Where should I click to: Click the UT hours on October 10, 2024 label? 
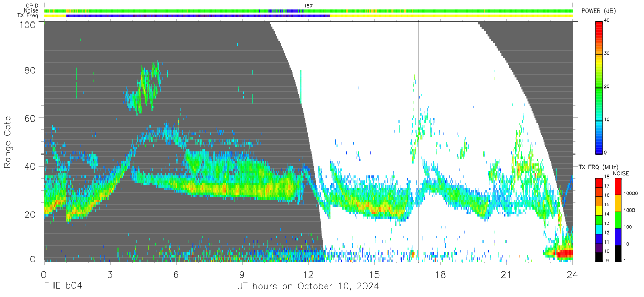coord(308,287)
